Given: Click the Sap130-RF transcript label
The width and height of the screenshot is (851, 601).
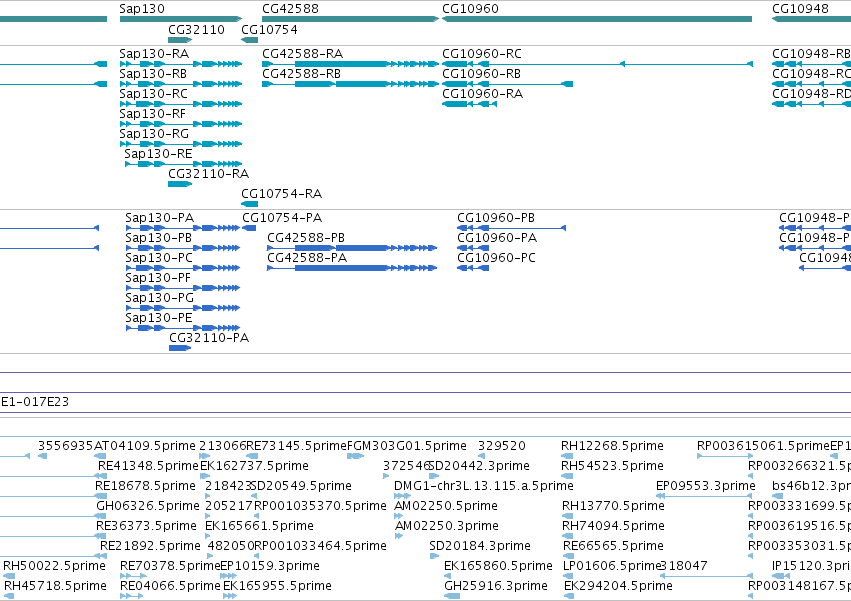Looking at the screenshot, I should [x=153, y=114].
